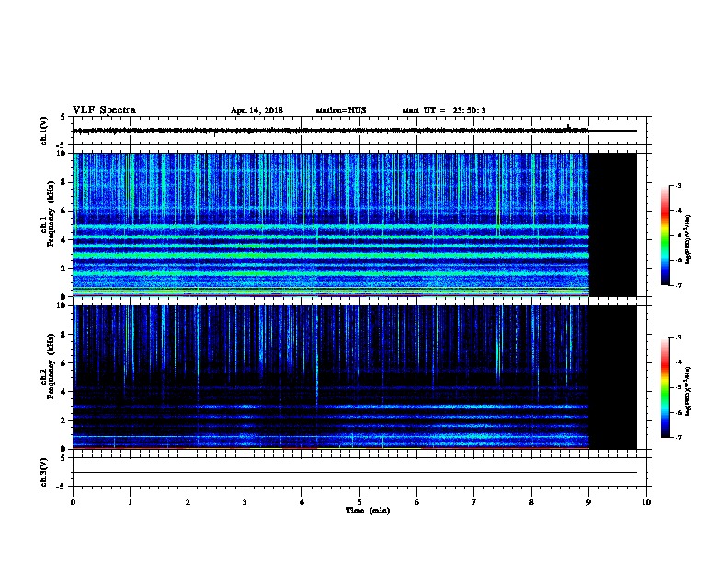Click time axis tick label "1"
This screenshot has width=728, height=563.
coord(130,502)
